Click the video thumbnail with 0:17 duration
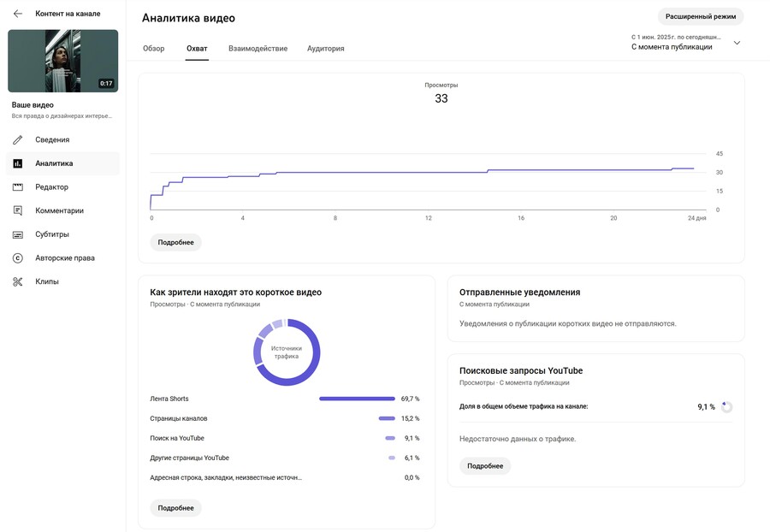This screenshot has width=770, height=532. point(62,61)
